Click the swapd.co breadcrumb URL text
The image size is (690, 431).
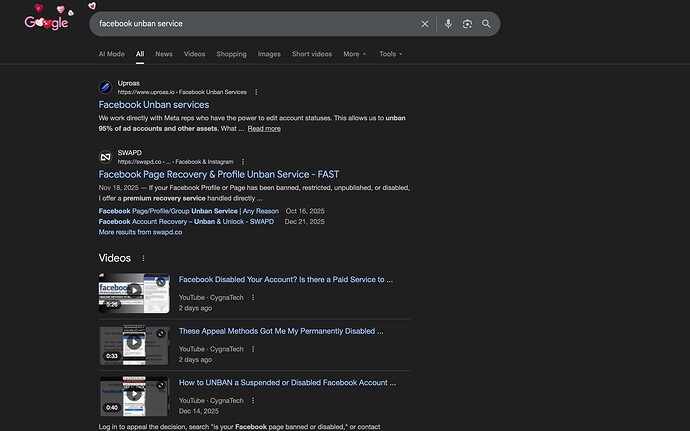(175, 162)
